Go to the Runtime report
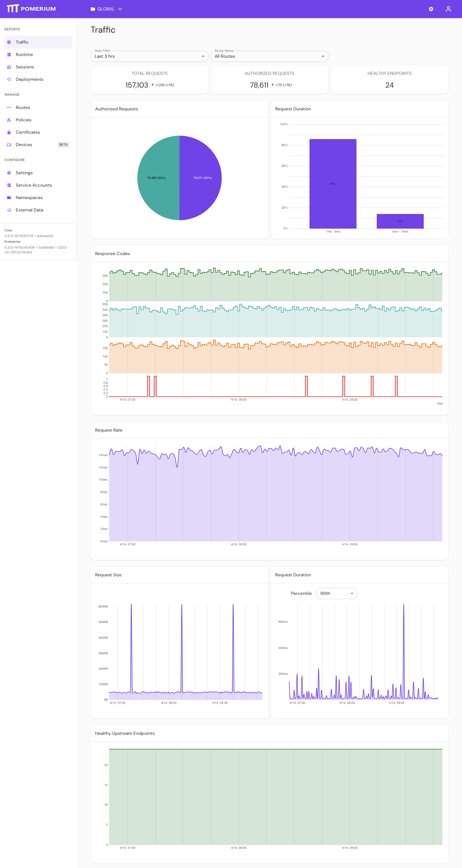 (x=38, y=55)
